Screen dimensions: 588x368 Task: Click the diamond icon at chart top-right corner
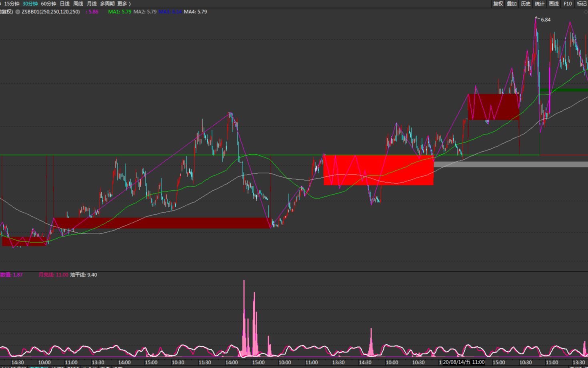586,12
